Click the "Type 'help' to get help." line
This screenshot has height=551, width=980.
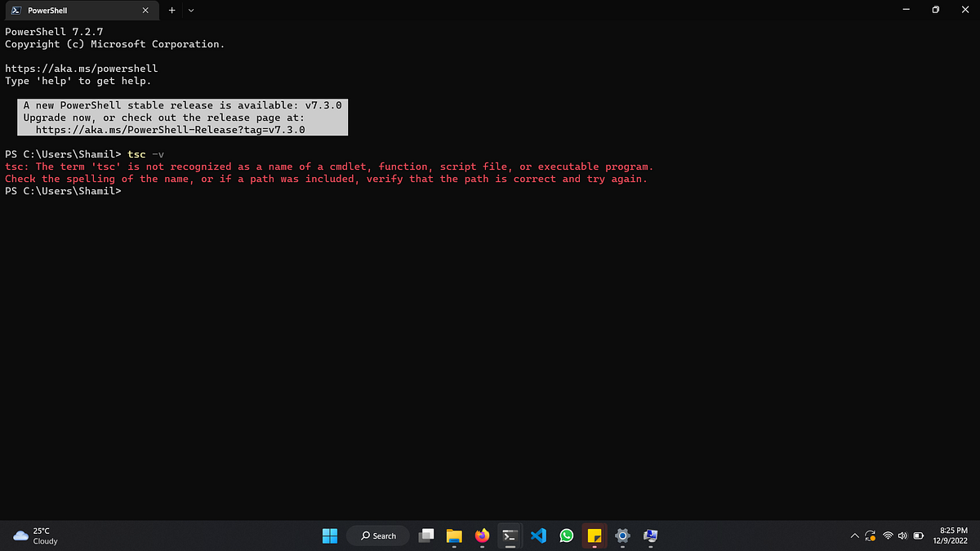pos(78,81)
